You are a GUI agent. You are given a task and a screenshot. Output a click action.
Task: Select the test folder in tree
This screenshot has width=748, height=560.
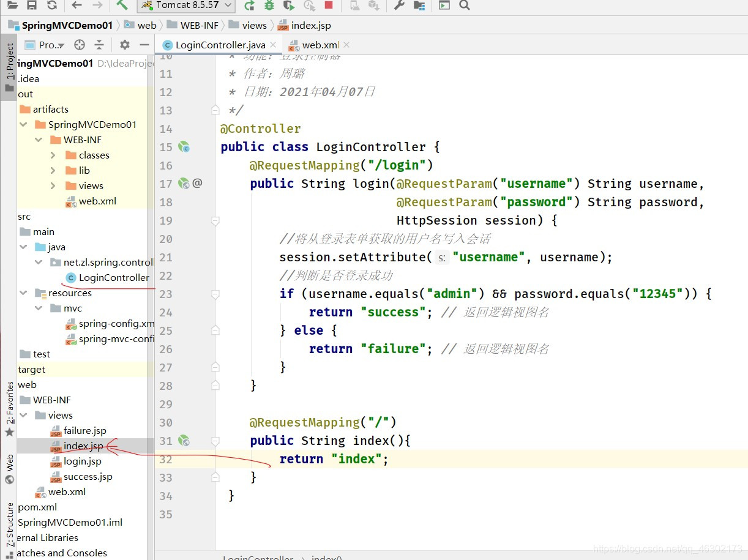click(35, 354)
